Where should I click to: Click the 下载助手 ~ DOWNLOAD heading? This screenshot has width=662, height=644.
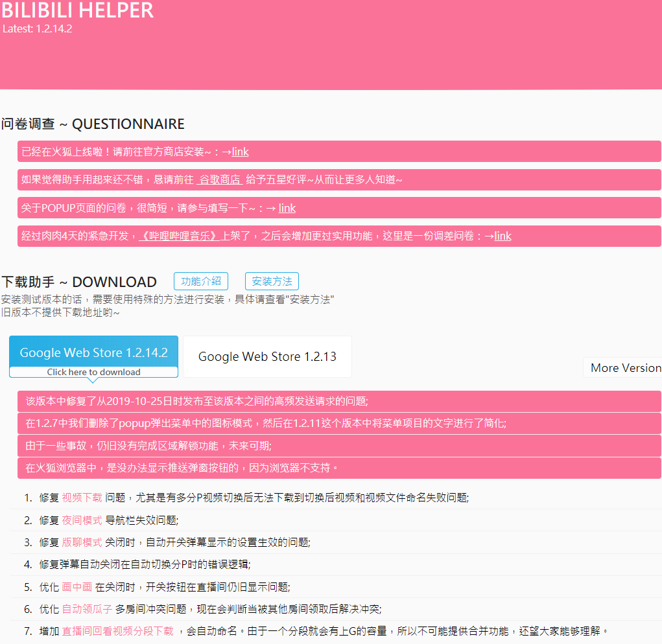[79, 282]
